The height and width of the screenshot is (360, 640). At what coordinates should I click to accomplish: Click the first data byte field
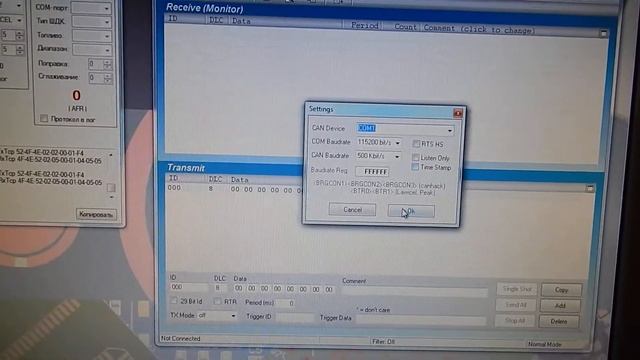coord(239,288)
